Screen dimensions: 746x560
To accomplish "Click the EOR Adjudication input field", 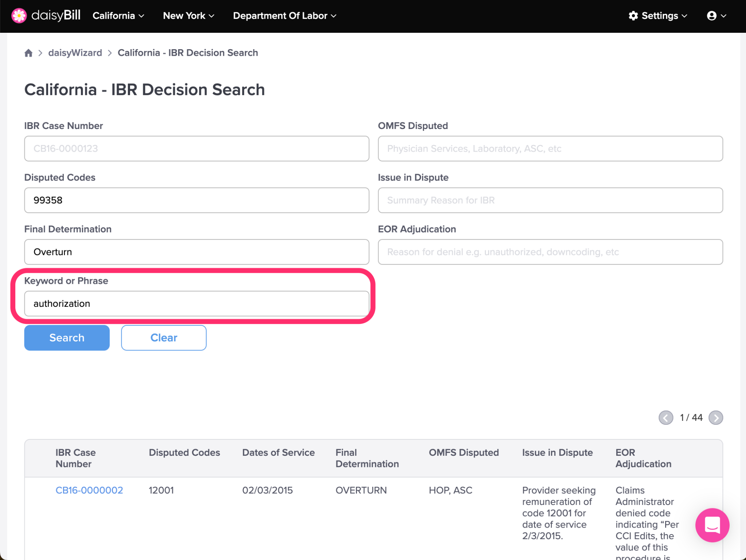I will click(550, 252).
